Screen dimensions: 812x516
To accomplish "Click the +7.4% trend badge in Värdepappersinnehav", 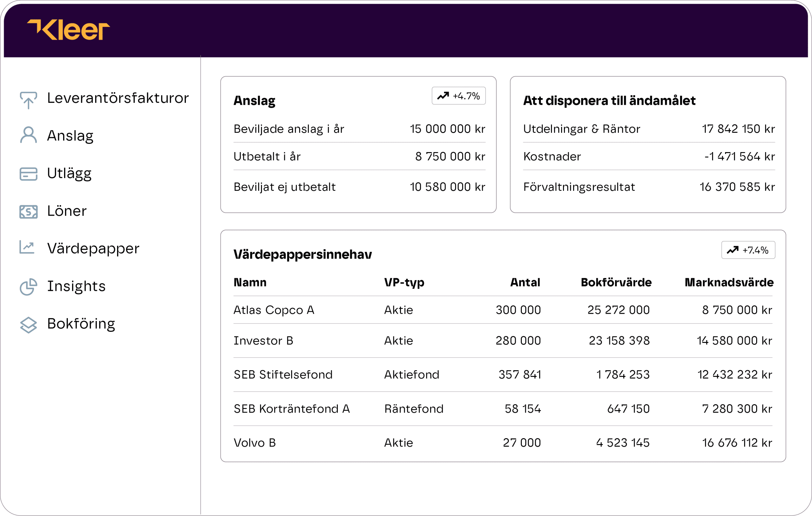I will pos(748,251).
